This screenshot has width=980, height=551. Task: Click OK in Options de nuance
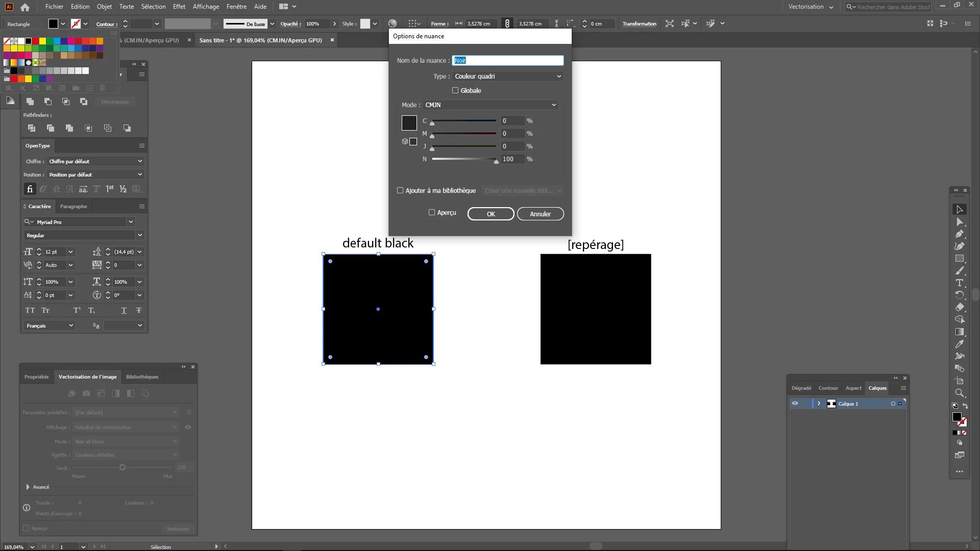(x=491, y=214)
